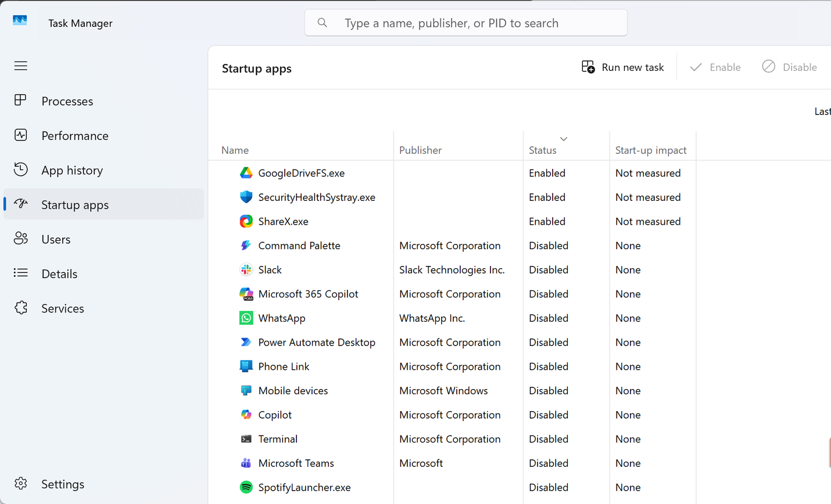
Task: Select Power Automate Desktop name text
Action: (317, 342)
